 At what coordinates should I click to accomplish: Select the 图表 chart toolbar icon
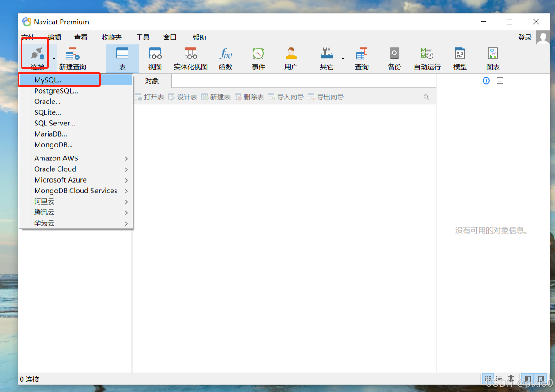[493, 53]
